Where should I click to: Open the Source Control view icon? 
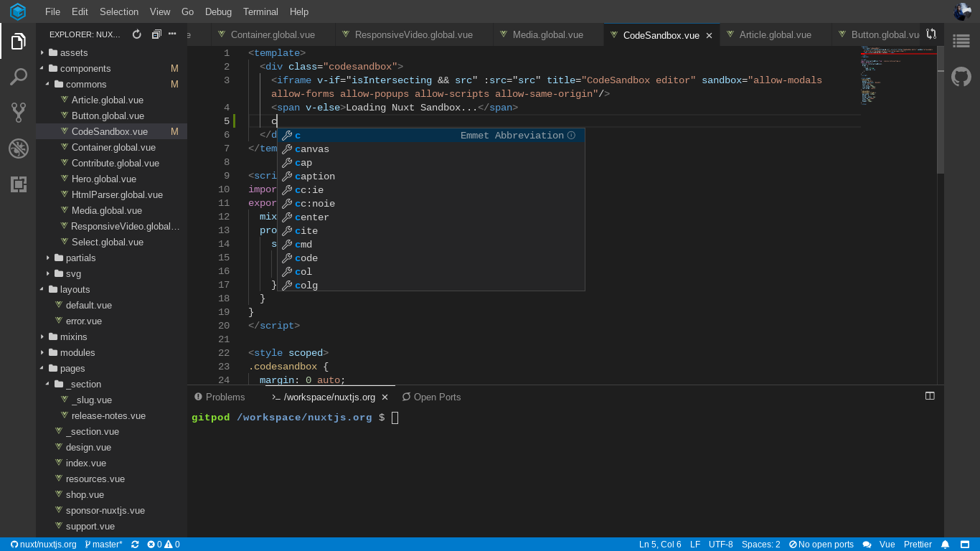click(x=18, y=113)
